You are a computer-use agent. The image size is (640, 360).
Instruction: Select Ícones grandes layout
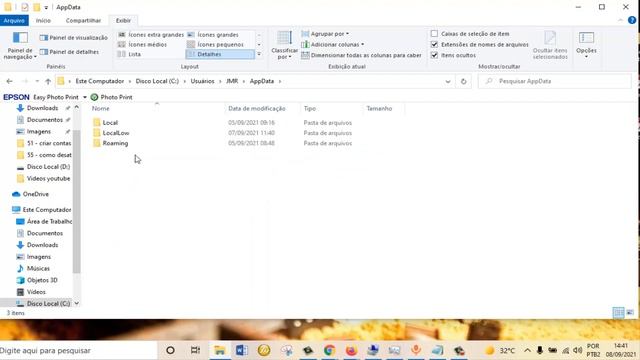tap(213, 35)
